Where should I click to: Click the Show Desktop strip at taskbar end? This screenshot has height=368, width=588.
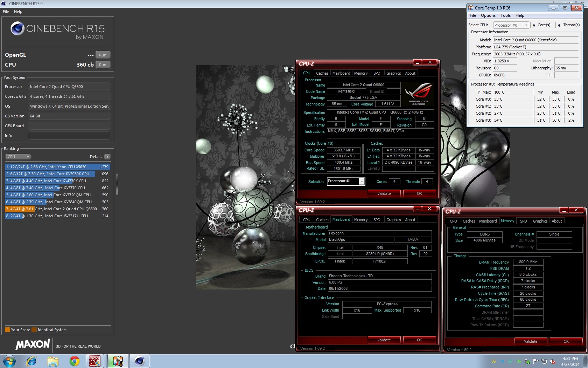coord(586,361)
